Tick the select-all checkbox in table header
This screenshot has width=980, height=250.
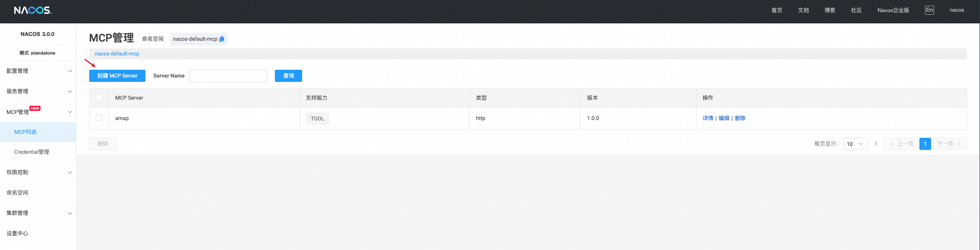click(99, 97)
